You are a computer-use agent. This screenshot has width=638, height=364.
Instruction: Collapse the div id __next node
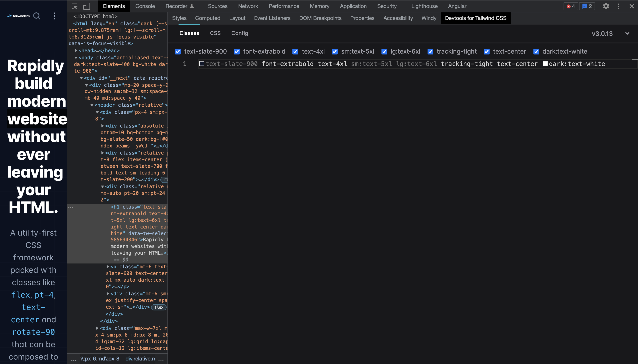coord(81,78)
